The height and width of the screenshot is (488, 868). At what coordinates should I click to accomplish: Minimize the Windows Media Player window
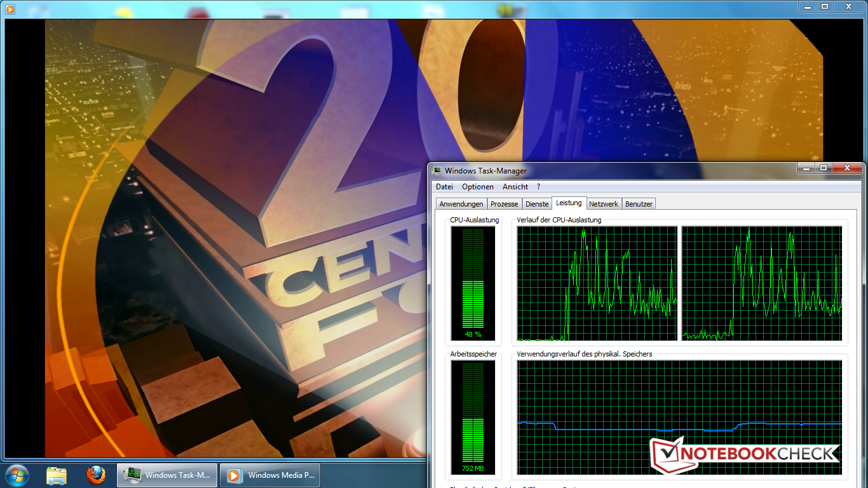pos(808,6)
